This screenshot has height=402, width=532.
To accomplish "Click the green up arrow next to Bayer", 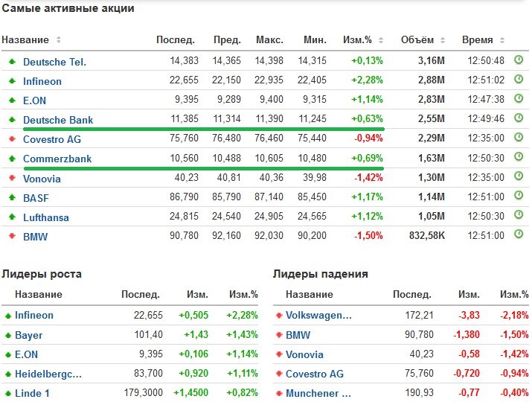I will pyautogui.click(x=8, y=336).
